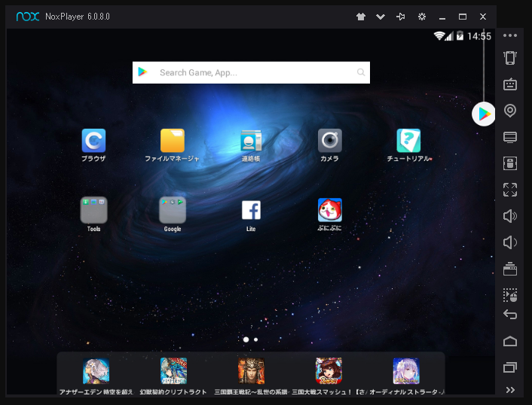Viewport: 532px width, 405px height.
Task: Pin NoxPlayer window on top
Action: 401,17
